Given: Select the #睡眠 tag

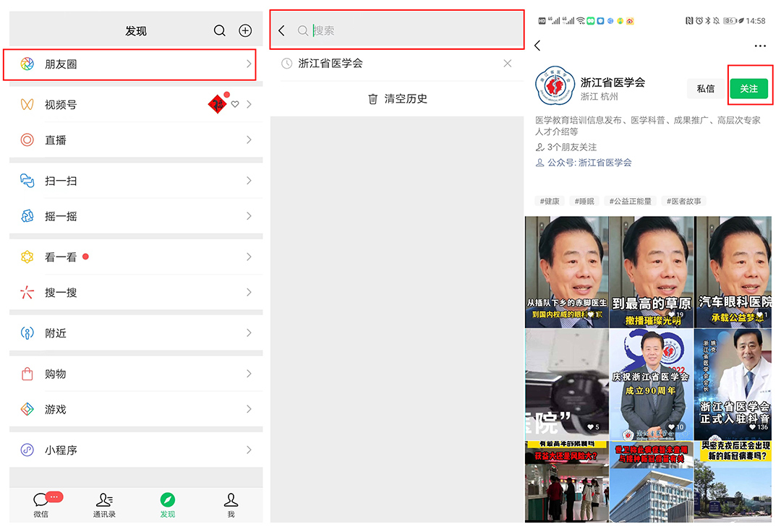Looking at the screenshot, I should 584,201.
